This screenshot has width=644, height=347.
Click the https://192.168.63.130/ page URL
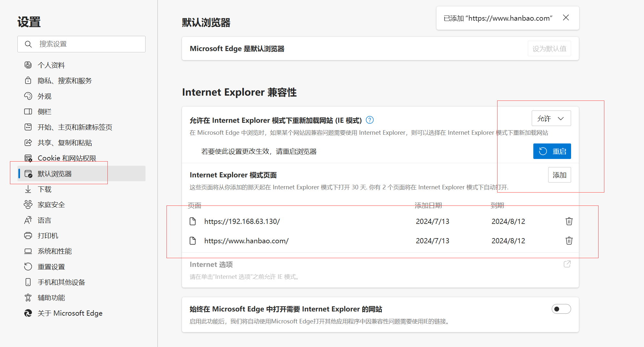coord(242,221)
